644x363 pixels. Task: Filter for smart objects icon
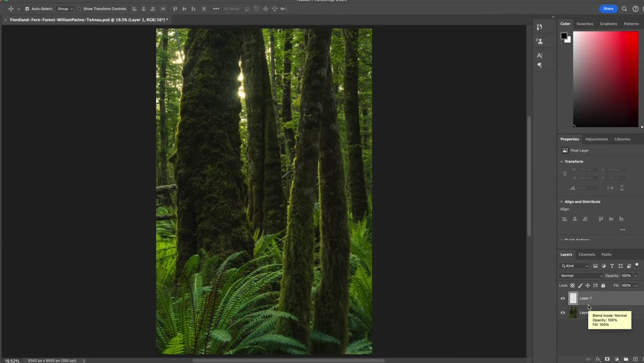coord(629,266)
